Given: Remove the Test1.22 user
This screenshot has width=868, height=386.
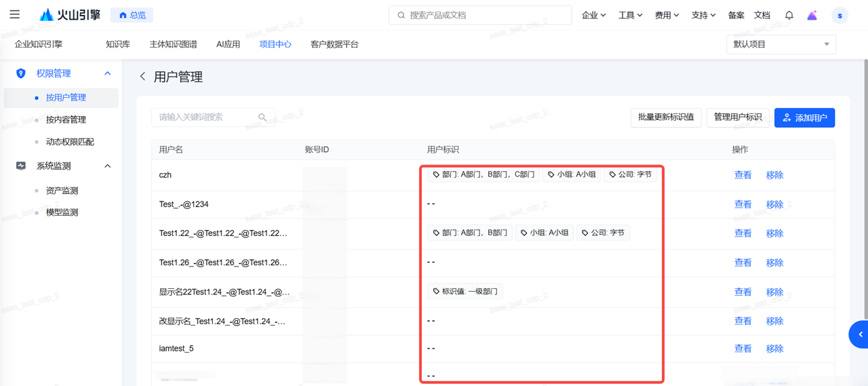Looking at the screenshot, I should [774, 233].
